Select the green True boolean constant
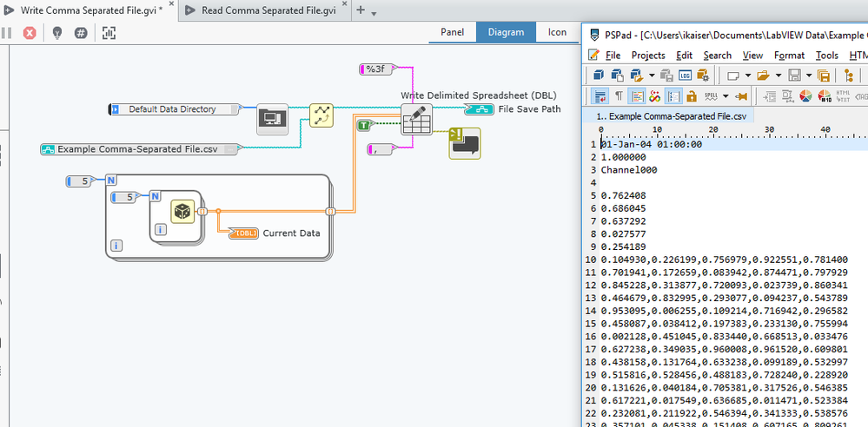868x427 pixels. [365, 126]
